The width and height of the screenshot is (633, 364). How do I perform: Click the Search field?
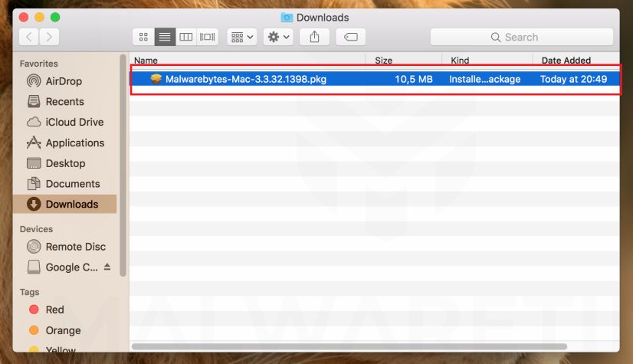pos(522,37)
